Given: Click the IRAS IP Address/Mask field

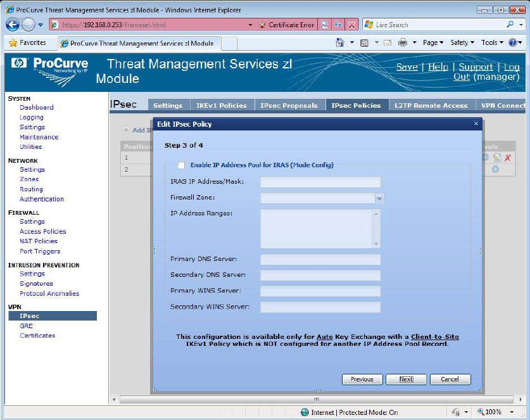Looking at the screenshot, I should click(320, 182).
